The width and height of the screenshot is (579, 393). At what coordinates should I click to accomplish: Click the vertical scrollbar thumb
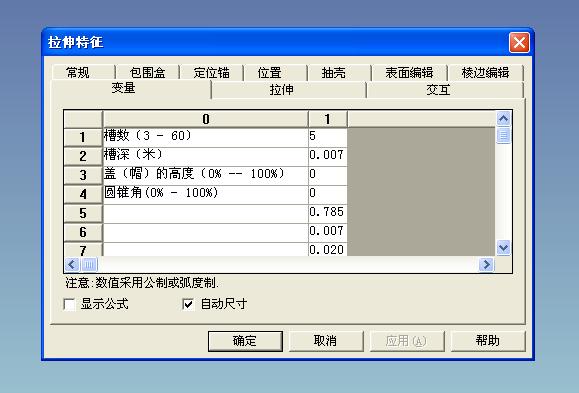(x=504, y=135)
